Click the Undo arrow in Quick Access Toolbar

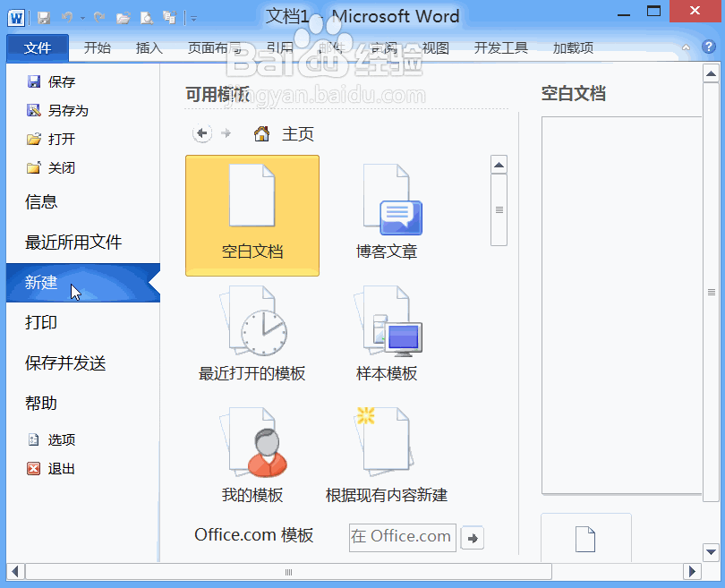(x=67, y=18)
